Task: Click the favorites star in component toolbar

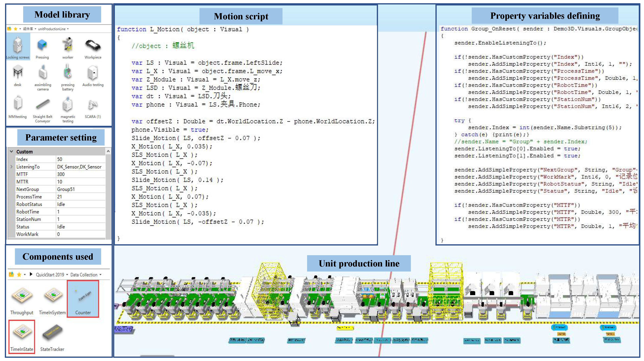Action: (x=19, y=275)
